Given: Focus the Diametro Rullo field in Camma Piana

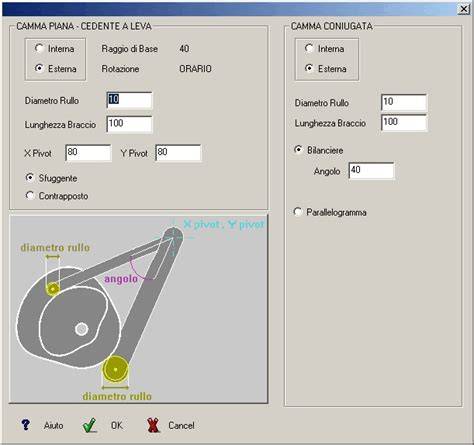Looking at the screenshot, I should tap(129, 100).
